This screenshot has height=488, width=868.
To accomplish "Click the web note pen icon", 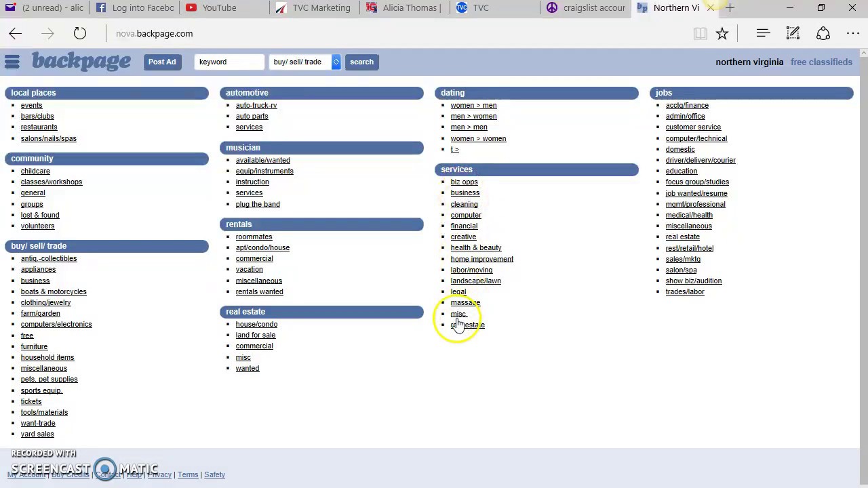I will click(793, 33).
